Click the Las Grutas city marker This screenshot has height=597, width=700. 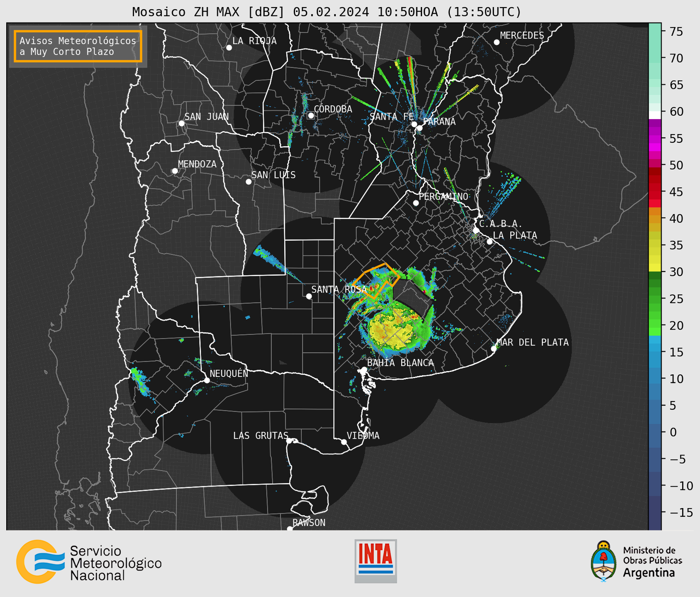[x=289, y=441]
